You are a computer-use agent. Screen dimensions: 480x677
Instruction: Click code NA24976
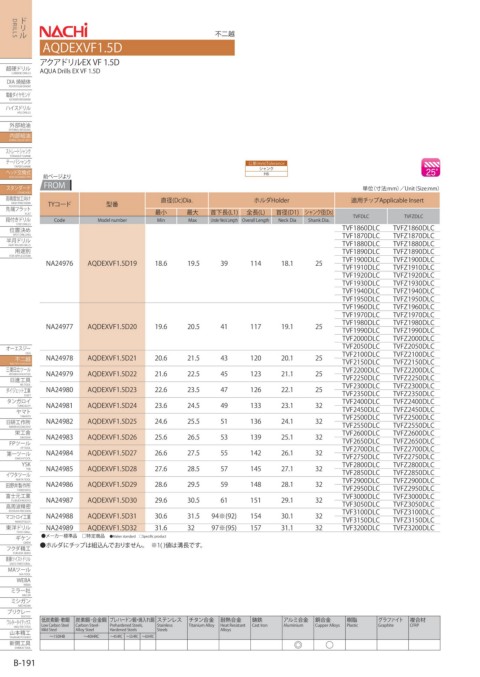[x=59, y=263]
